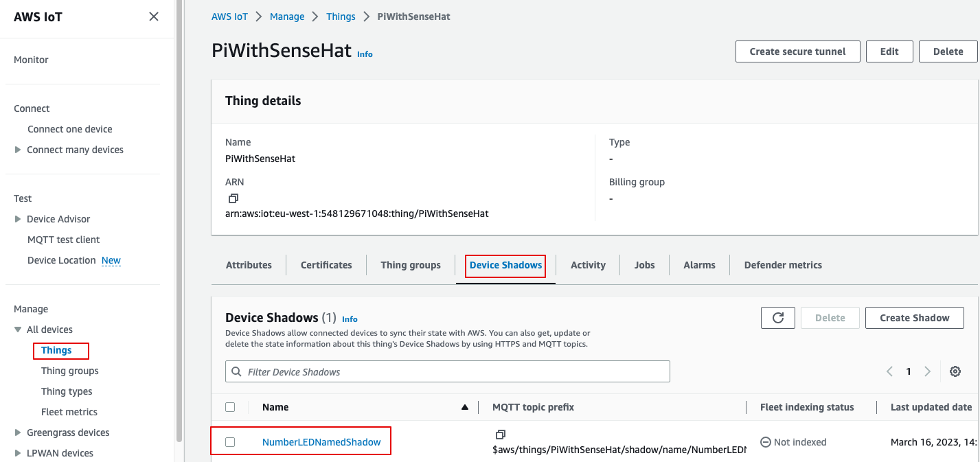Screen dimensions: 980x462
Task: Copy the thing ARN using the copy icon
Action: click(x=233, y=198)
